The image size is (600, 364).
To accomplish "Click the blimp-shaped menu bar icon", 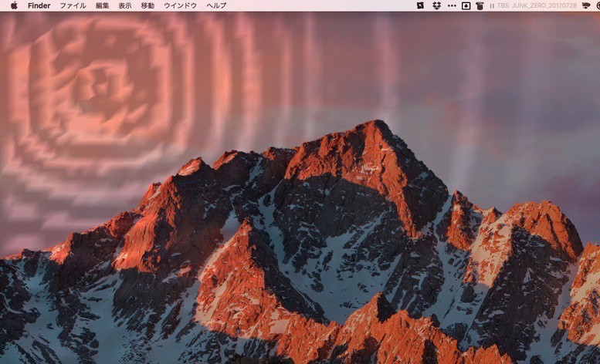I will click(x=586, y=5).
